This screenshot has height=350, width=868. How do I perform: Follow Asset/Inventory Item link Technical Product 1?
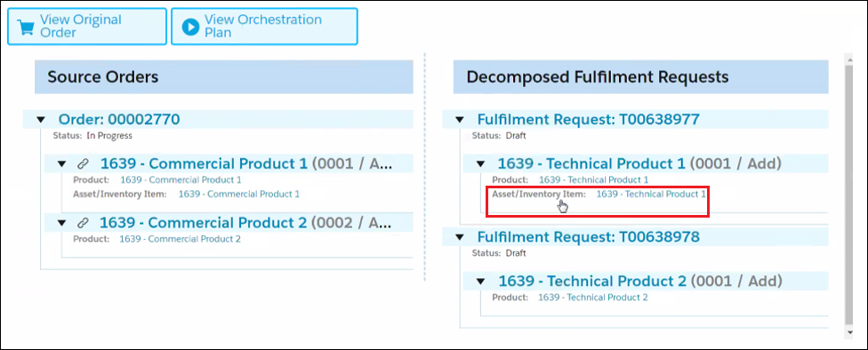[651, 194]
